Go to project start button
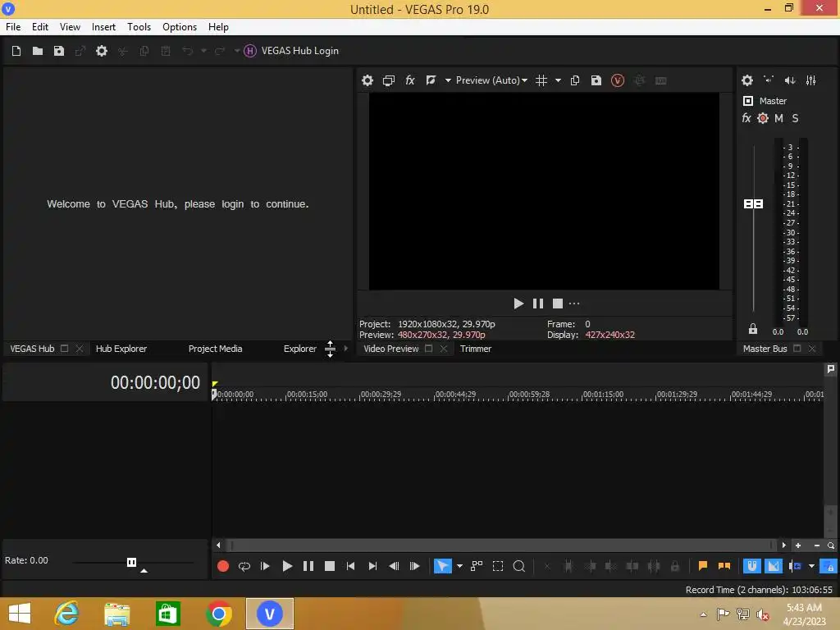The height and width of the screenshot is (630, 840). click(351, 566)
